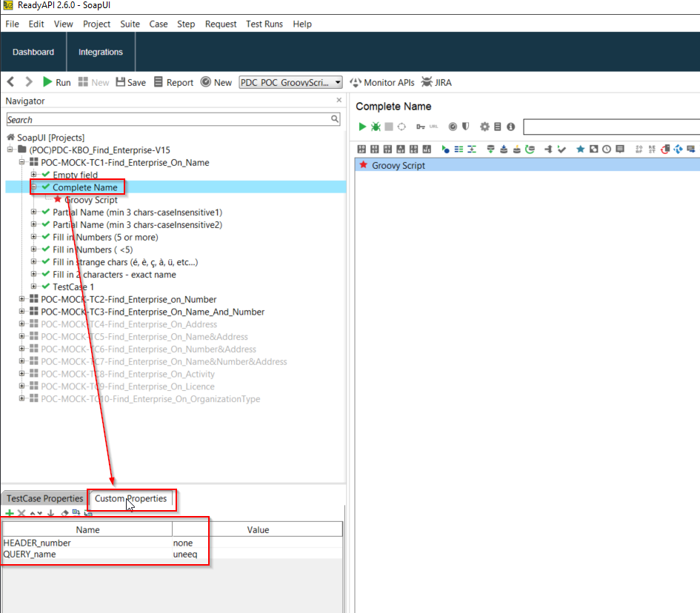
Task: Open the Request menu
Action: [221, 24]
